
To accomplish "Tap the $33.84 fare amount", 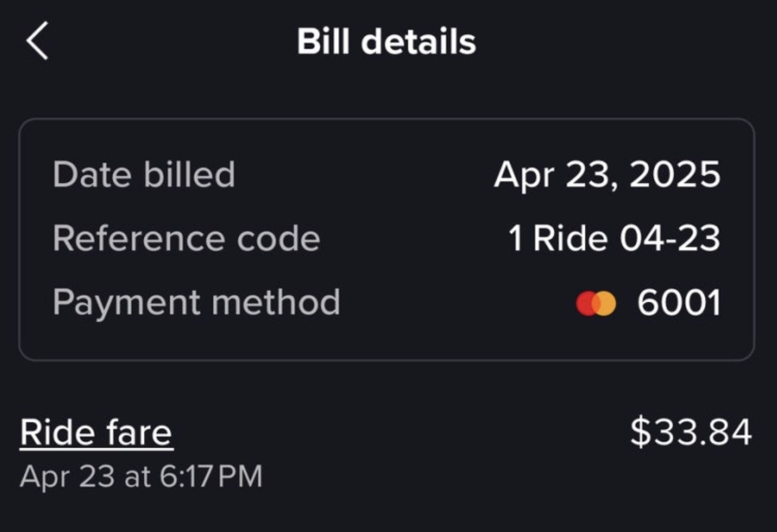I will click(x=691, y=432).
